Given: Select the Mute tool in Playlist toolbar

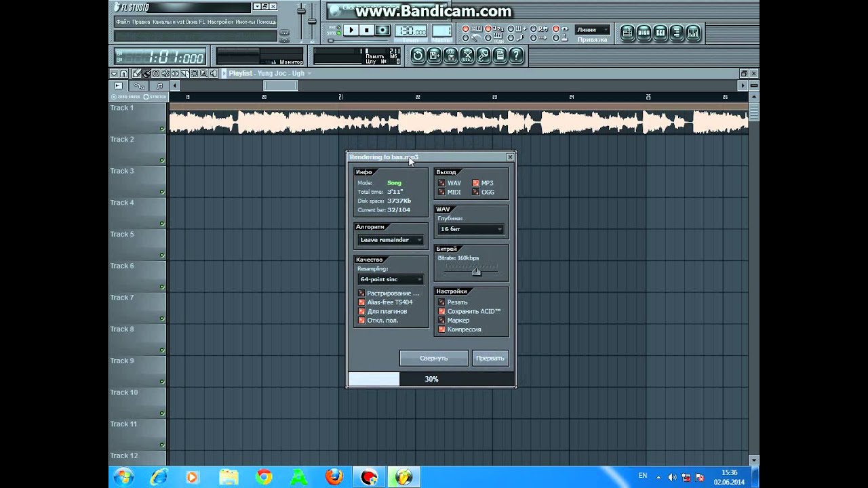Looking at the screenshot, I should (x=165, y=73).
